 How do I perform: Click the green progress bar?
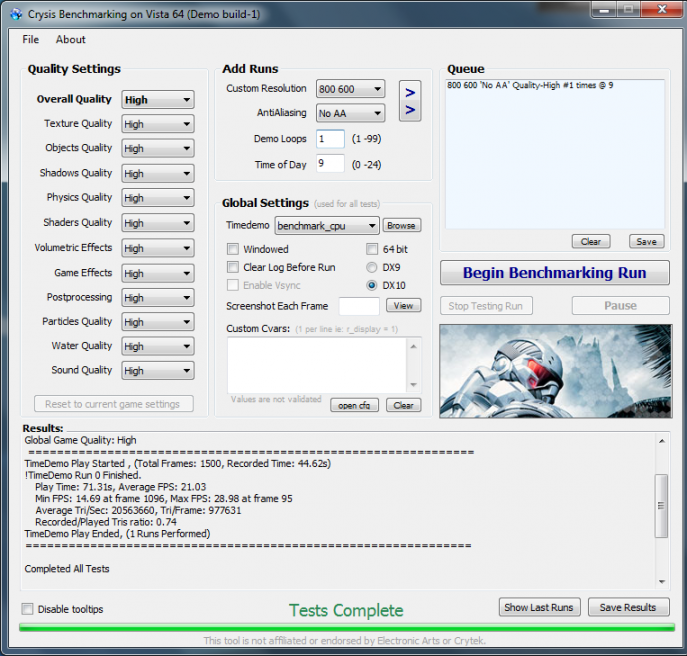coord(347,628)
